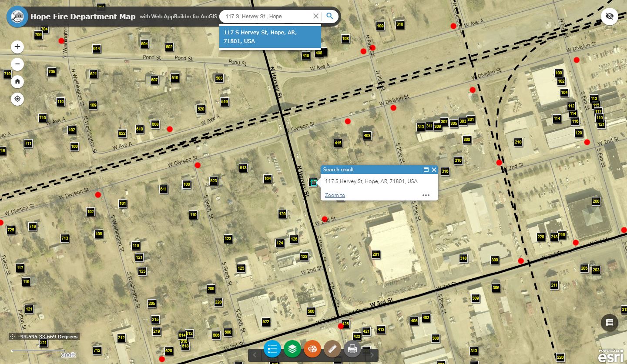Image resolution: width=627 pixels, height=364 pixels.
Task: Select suggestion 117 S Hervey St, Hope, AR
Action: pyautogui.click(x=270, y=37)
